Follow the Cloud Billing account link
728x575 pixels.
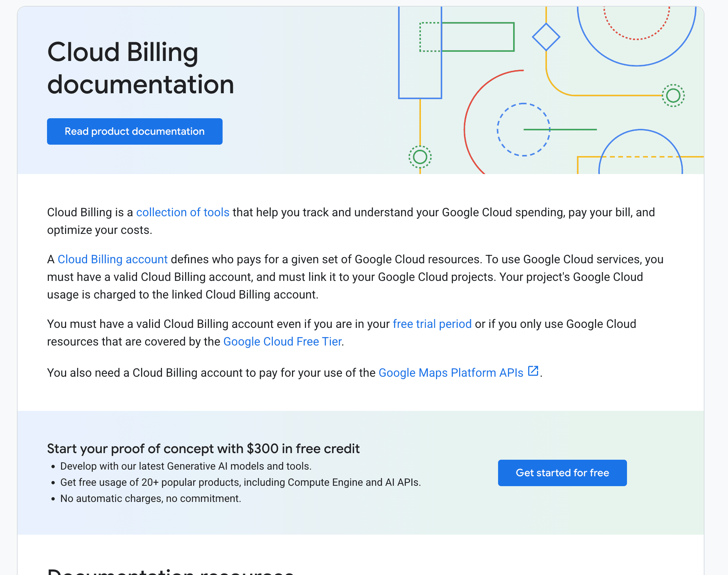tap(112, 259)
